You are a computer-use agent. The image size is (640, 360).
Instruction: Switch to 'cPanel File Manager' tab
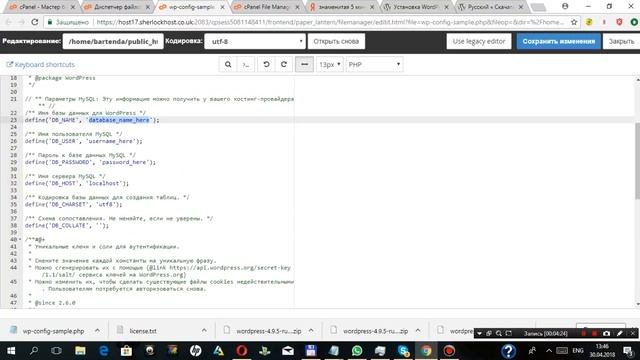pyautogui.click(x=266, y=7)
